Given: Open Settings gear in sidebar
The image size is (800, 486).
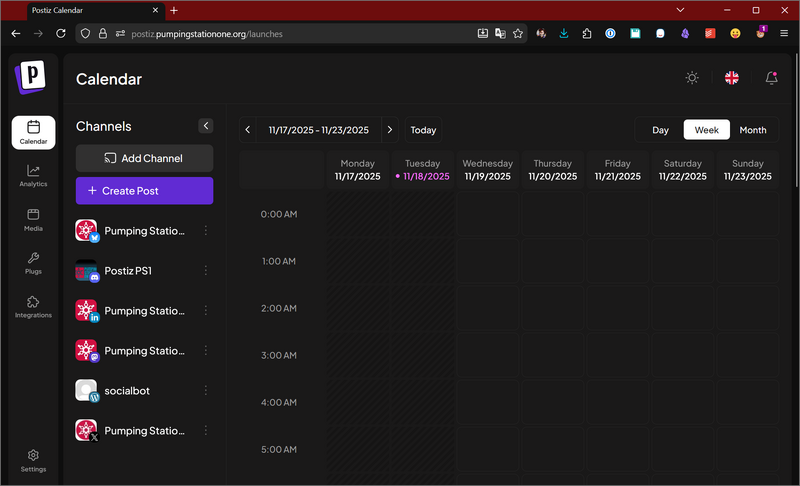Looking at the screenshot, I should (x=33, y=460).
